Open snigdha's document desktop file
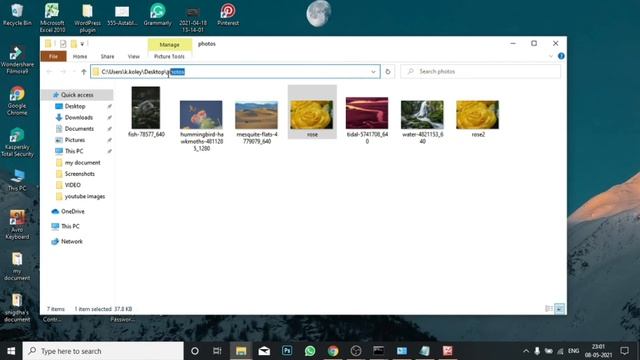Screen dimensions: 640x360 tap(17, 307)
